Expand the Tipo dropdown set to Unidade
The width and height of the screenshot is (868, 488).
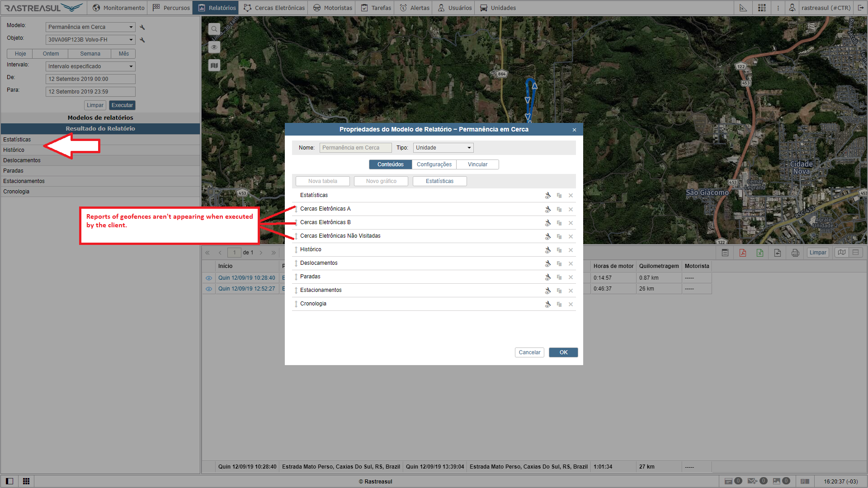(443, 148)
